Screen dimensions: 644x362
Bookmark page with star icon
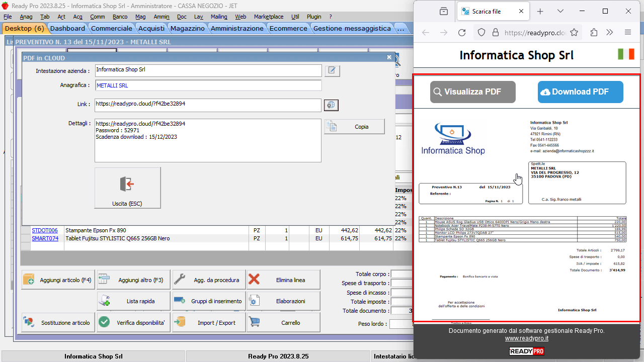pyautogui.click(x=574, y=33)
